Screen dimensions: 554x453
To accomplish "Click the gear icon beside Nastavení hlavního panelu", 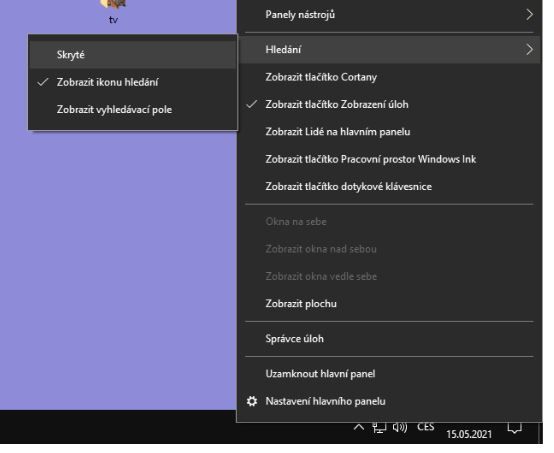I will (x=252, y=401).
